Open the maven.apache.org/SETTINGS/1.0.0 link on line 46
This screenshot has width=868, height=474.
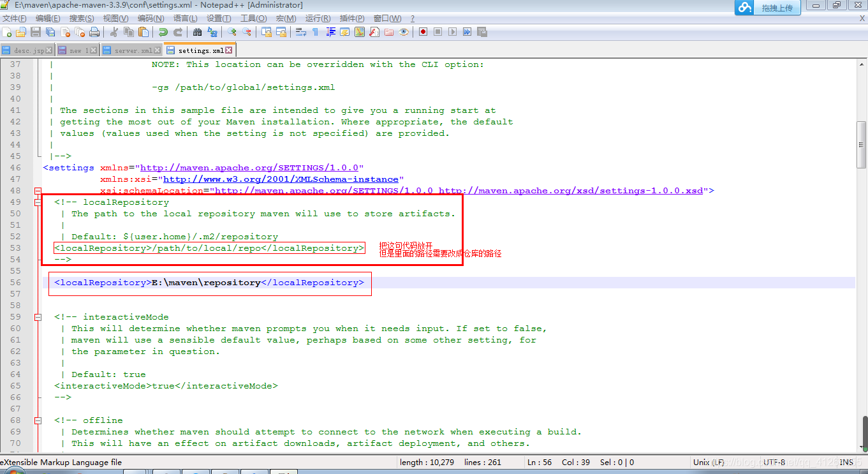[249, 168]
